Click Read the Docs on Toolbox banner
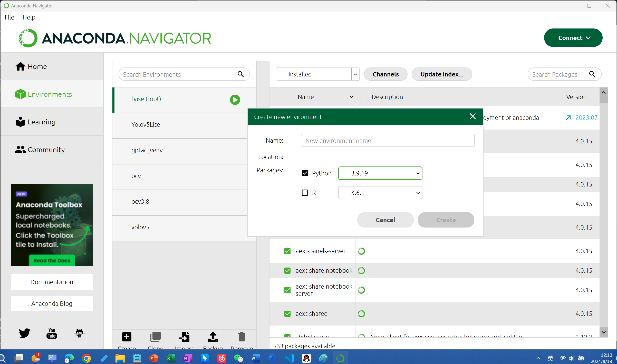Image resolution: width=617 pixels, height=364 pixels. tap(52, 260)
